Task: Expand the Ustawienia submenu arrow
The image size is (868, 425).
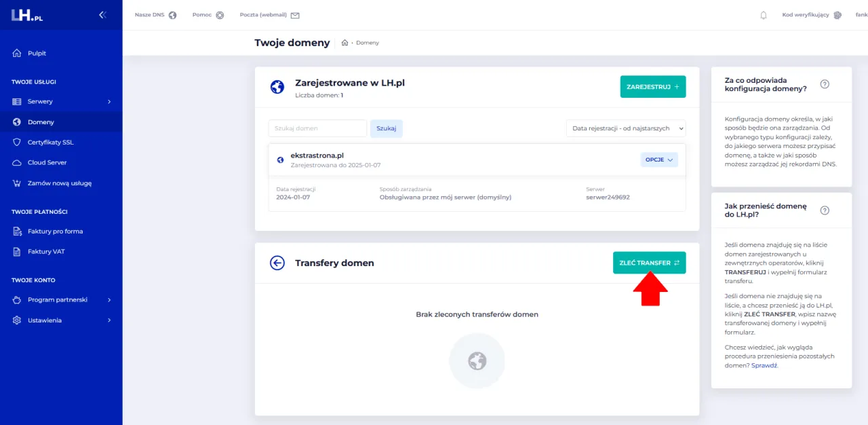Action: click(109, 320)
